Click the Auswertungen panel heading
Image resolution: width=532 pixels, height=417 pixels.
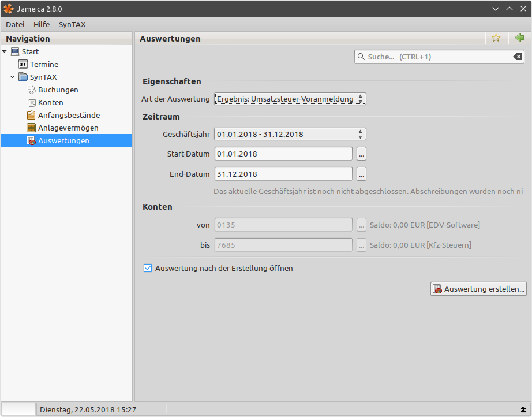[170, 39]
